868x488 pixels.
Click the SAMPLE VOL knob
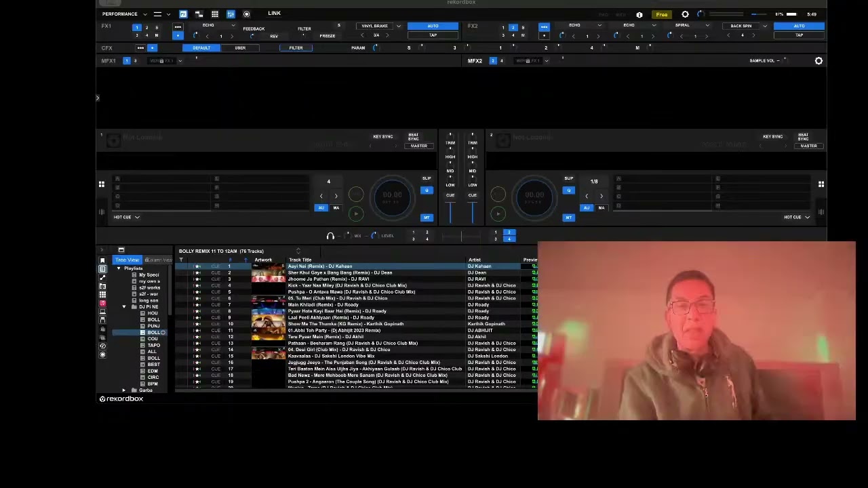pyautogui.click(x=785, y=61)
